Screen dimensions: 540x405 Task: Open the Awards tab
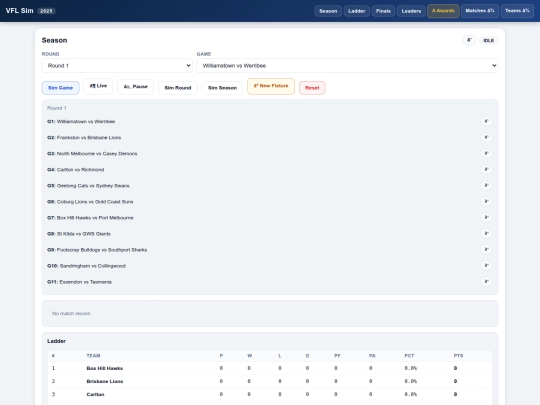coord(443,11)
